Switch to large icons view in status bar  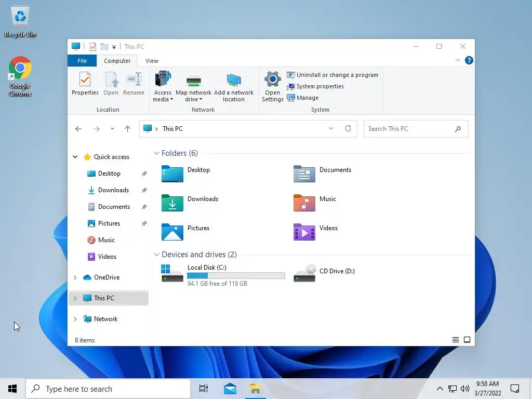point(467,340)
